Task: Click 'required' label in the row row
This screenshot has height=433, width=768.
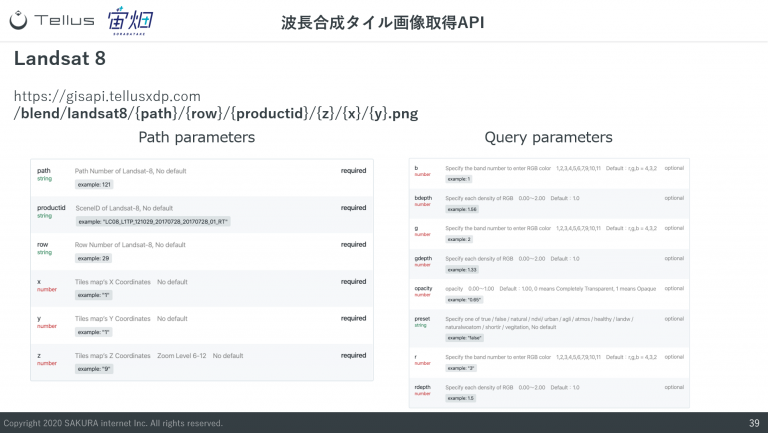Action: point(353,244)
